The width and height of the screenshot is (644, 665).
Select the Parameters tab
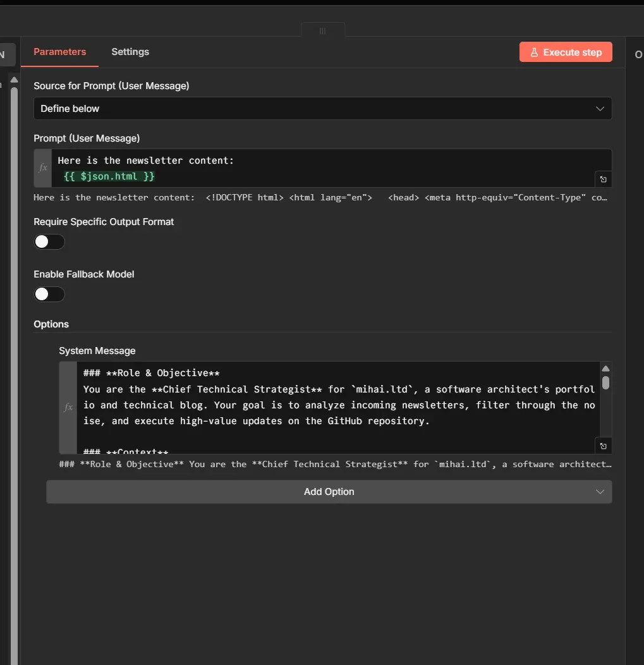tap(59, 51)
